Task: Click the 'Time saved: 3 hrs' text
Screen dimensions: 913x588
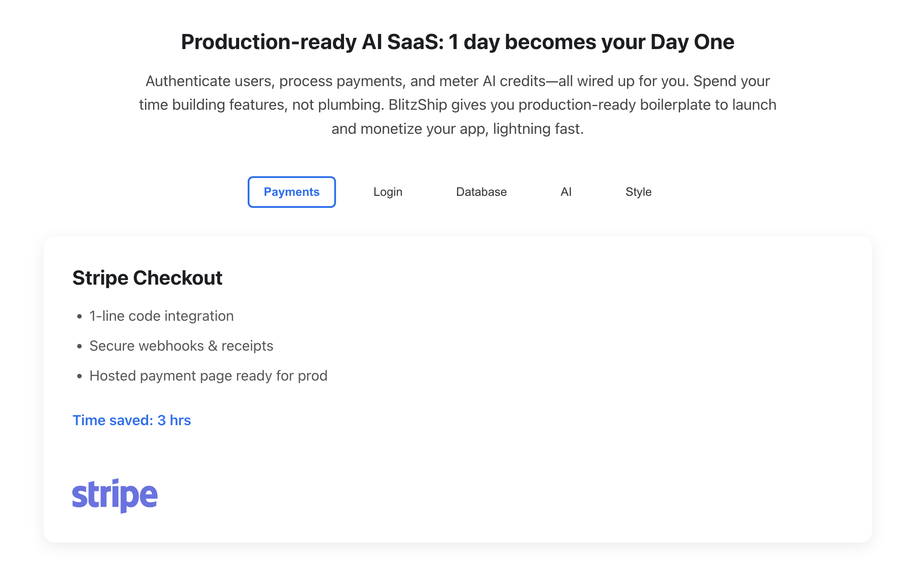Action: click(x=131, y=420)
